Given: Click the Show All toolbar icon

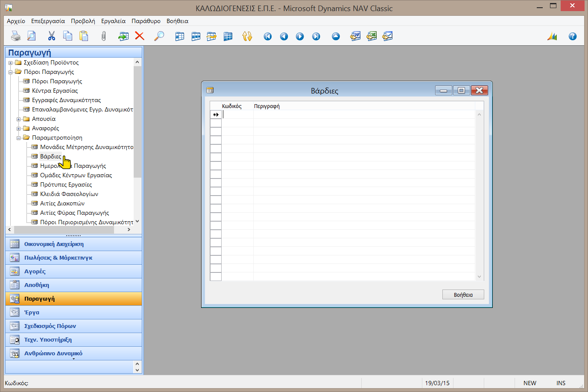Looking at the screenshot, I should click(x=228, y=36).
